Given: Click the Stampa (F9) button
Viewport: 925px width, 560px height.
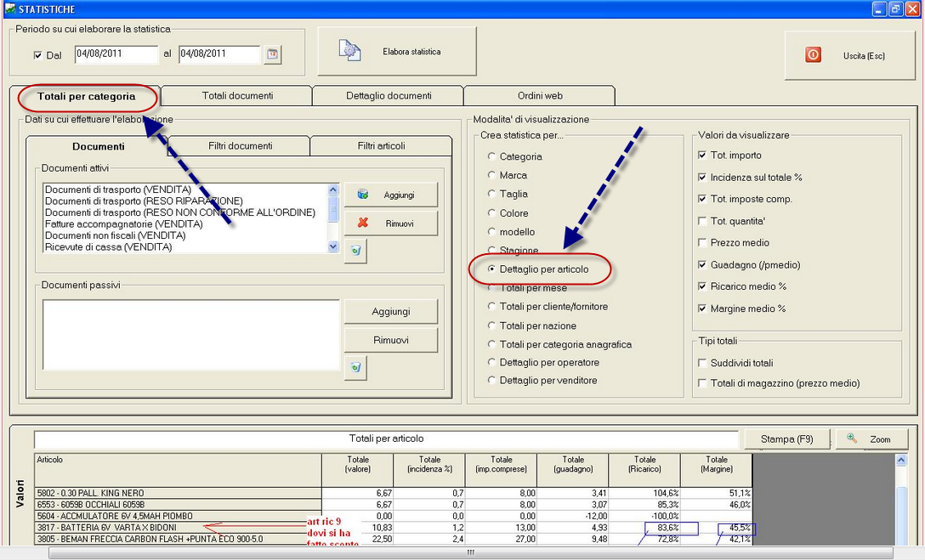Looking at the screenshot, I should (786, 439).
